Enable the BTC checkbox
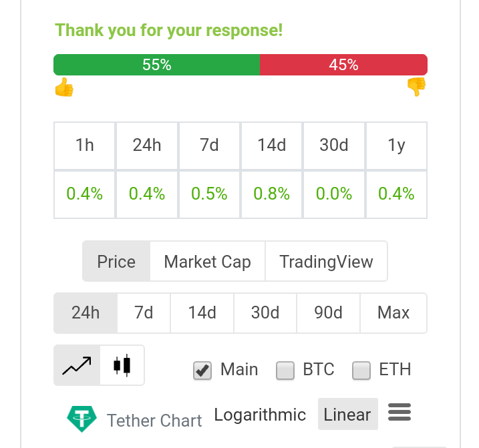 pyautogui.click(x=285, y=371)
